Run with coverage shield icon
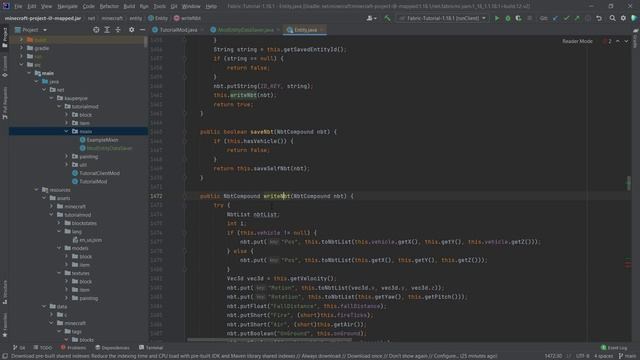The image size is (640, 360). point(518,18)
